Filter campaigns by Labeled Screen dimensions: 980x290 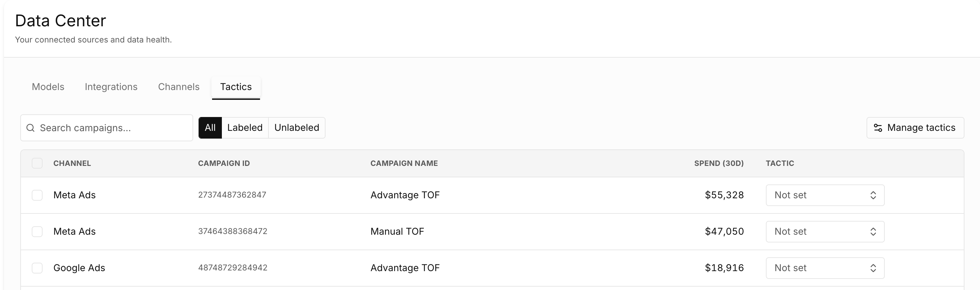pyautogui.click(x=245, y=128)
